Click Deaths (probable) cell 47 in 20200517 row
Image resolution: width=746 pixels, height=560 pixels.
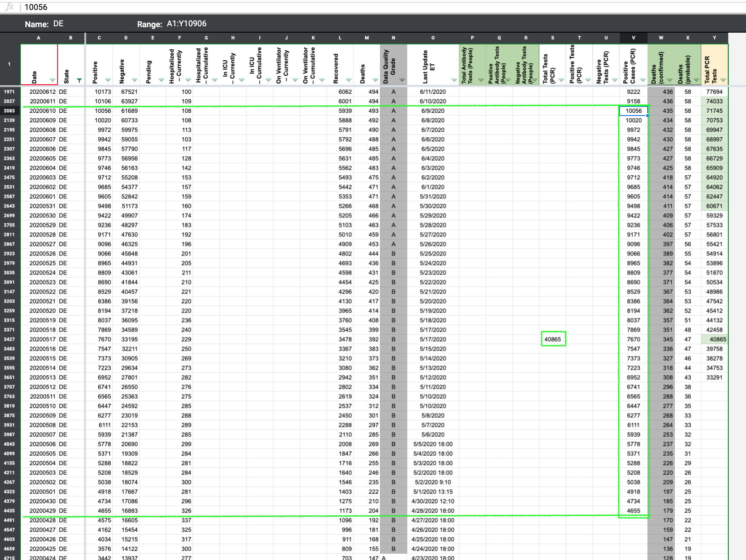688,339
